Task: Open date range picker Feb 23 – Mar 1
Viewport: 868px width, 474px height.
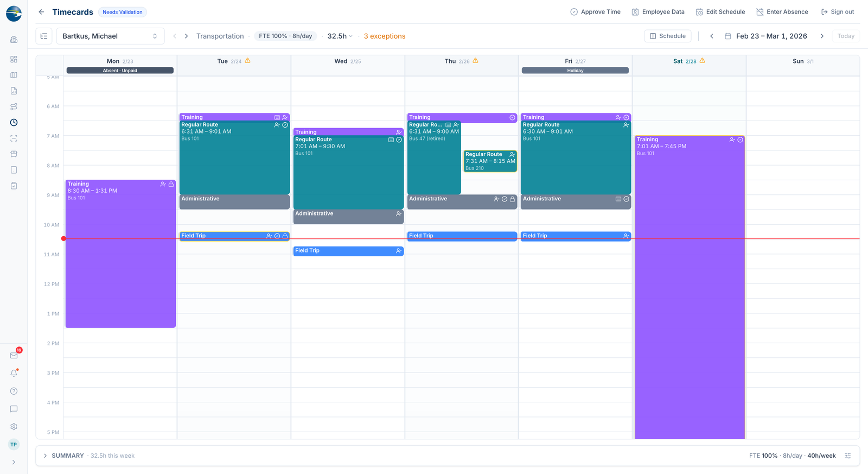Action: 766,36
